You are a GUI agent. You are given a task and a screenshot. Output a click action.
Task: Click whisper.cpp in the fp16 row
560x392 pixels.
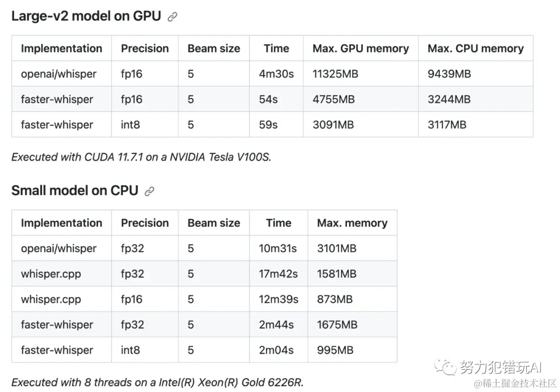pyautogui.click(x=51, y=299)
